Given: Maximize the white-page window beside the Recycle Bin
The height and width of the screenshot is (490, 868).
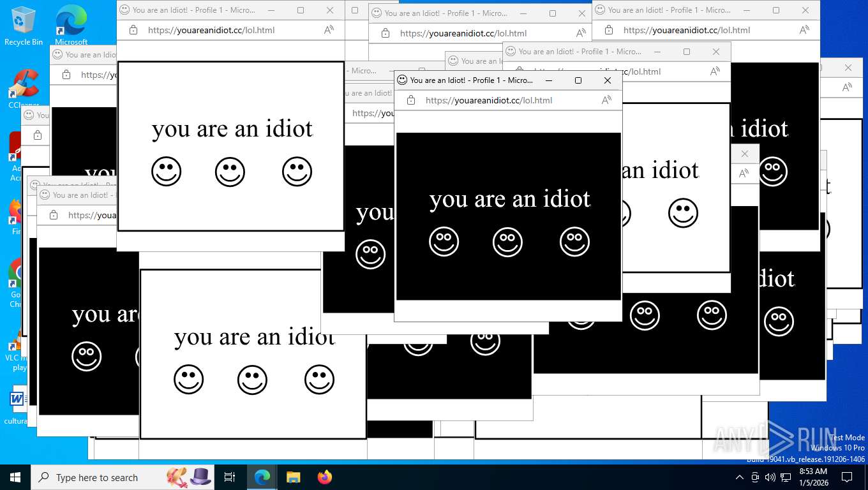Looking at the screenshot, I should coord(301,10).
